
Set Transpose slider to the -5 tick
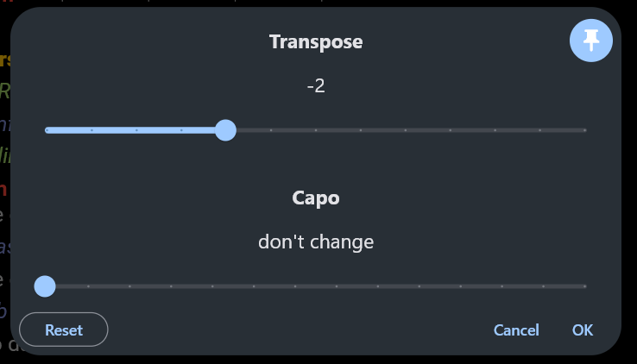(91, 130)
